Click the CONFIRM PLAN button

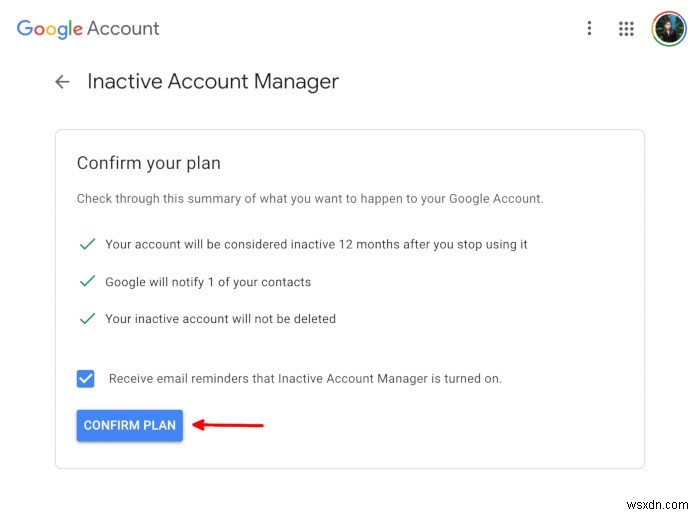129,425
